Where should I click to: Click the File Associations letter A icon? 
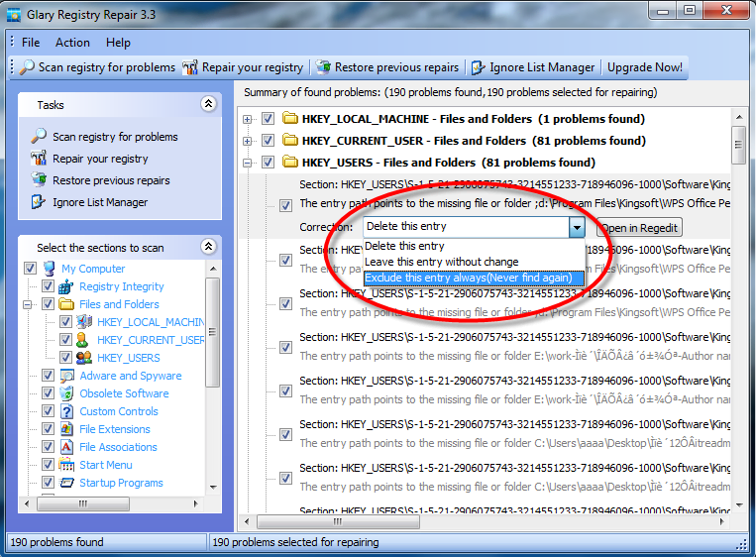66,447
